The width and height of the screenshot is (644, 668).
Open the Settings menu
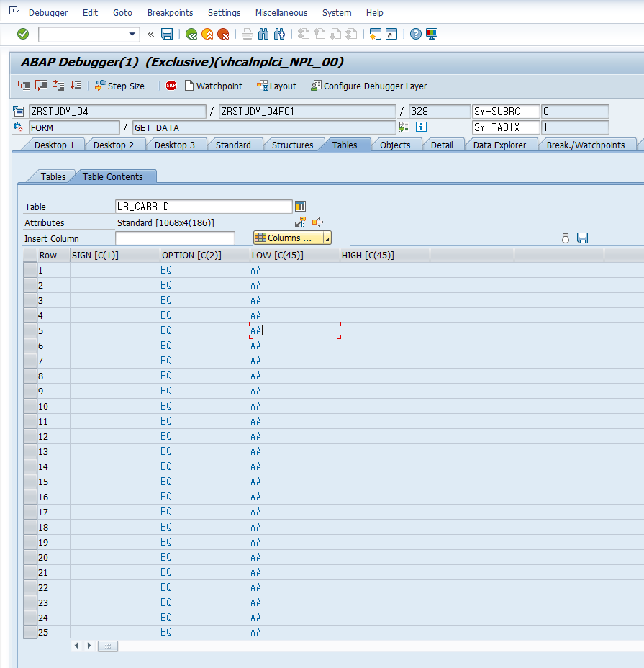point(224,12)
